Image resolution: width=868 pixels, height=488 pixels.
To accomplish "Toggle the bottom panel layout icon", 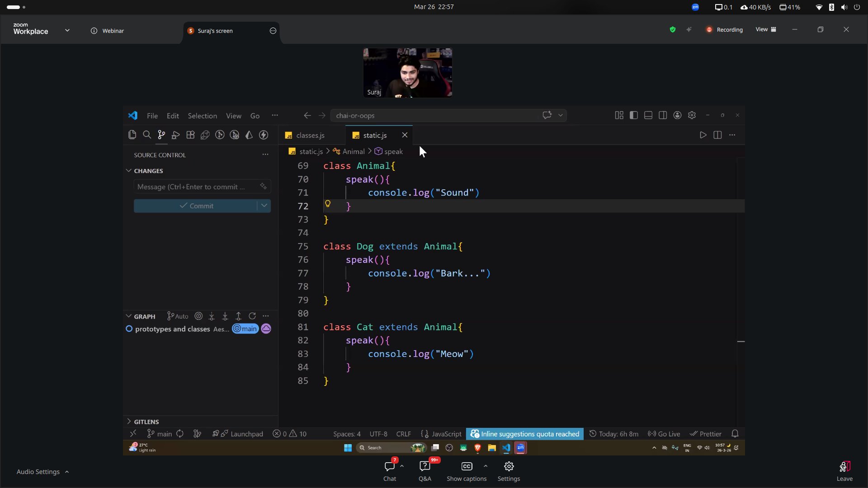I will click(648, 115).
